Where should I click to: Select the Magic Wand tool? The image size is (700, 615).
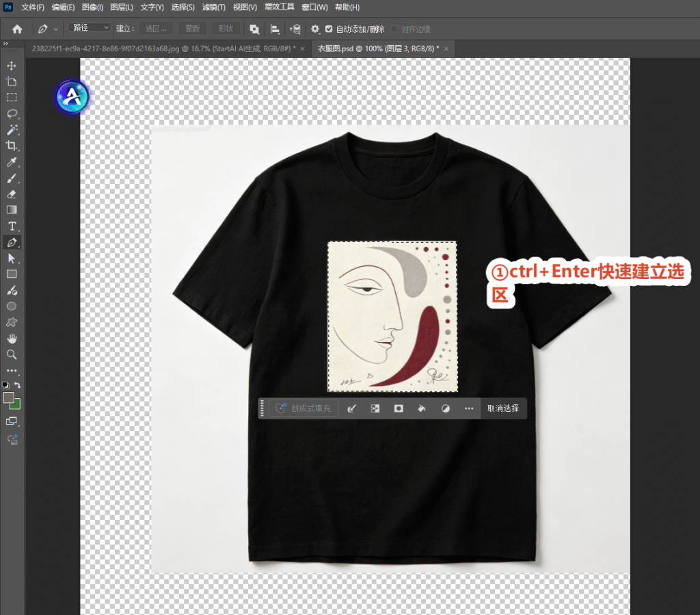coord(12,129)
